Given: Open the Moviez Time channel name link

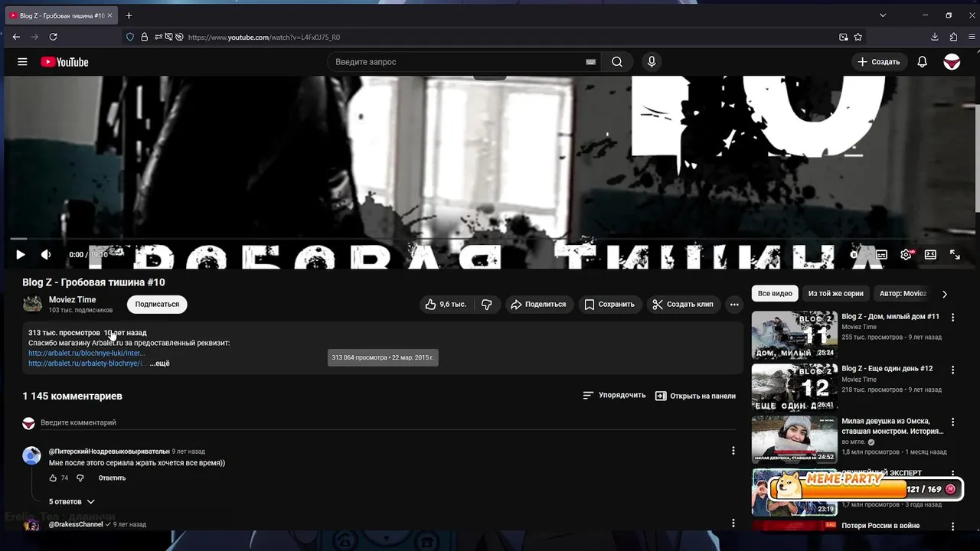Looking at the screenshot, I should coord(73,300).
